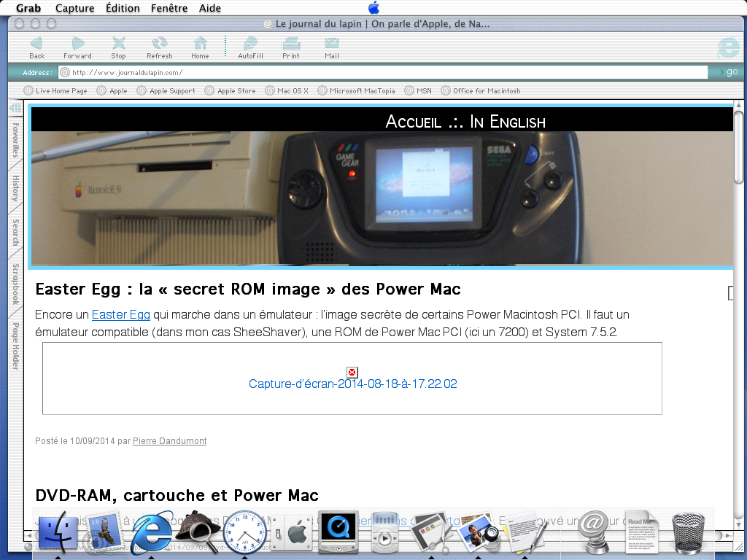
Task: Open the Apple favorites bar link
Action: click(x=112, y=90)
